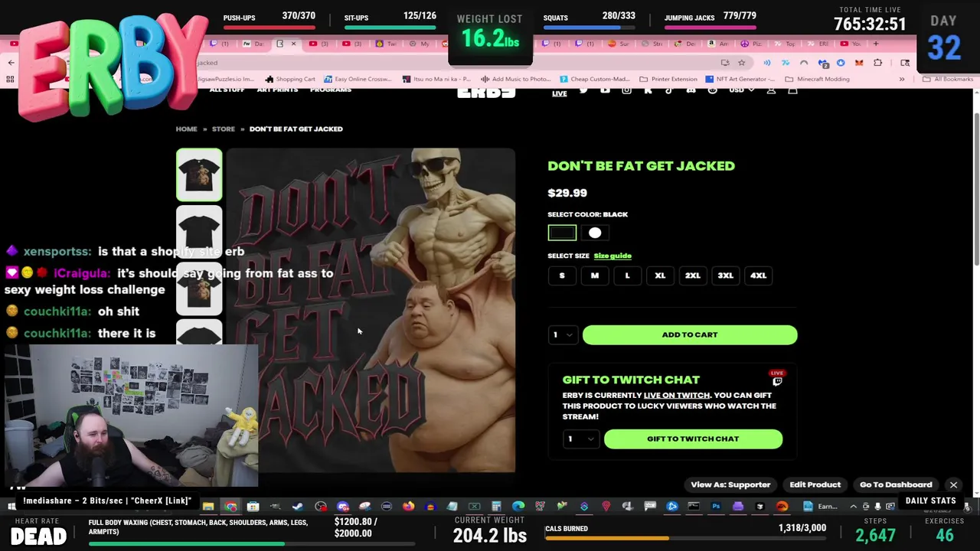Click ADD TO CART button
Image resolution: width=980 pixels, height=551 pixels.
click(x=690, y=334)
